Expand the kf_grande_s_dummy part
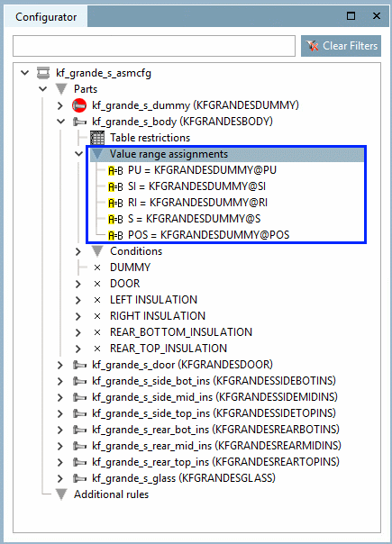This screenshot has width=392, height=544. (x=60, y=105)
